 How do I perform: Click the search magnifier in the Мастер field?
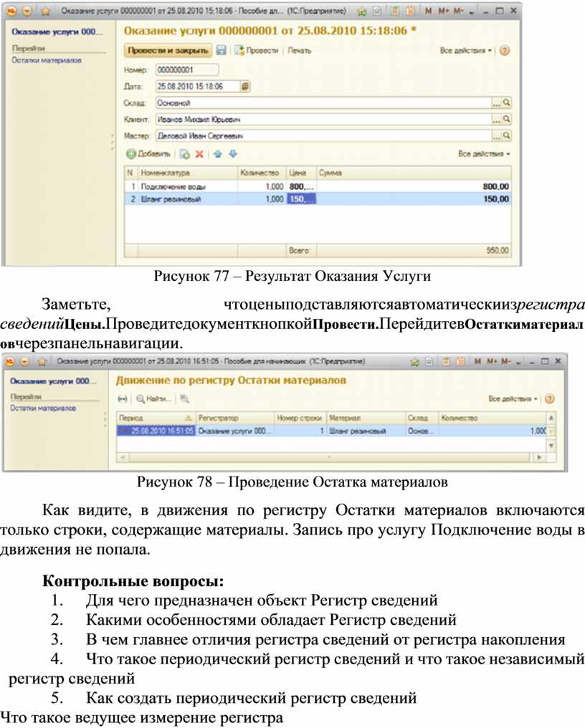506,135
